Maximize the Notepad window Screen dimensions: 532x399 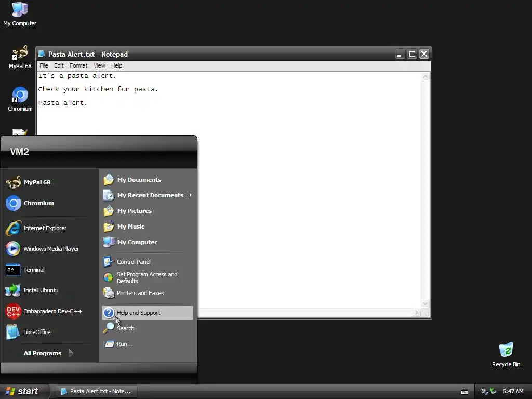tap(412, 54)
